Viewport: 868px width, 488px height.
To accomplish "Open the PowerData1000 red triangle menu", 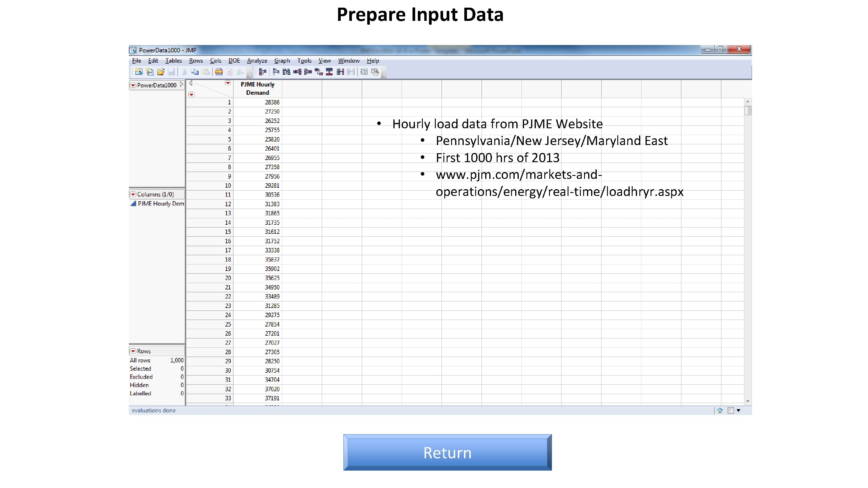I will click(133, 85).
